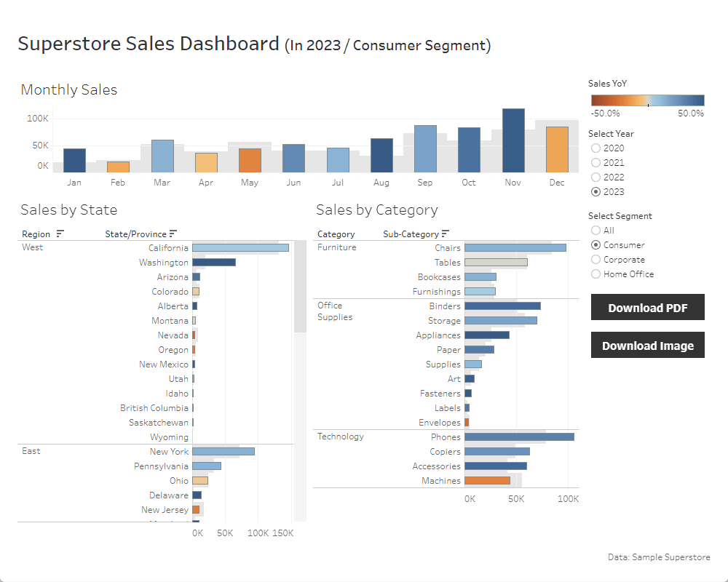Click the sort icon beside State/Province header
The image size is (728, 582).
click(x=173, y=234)
